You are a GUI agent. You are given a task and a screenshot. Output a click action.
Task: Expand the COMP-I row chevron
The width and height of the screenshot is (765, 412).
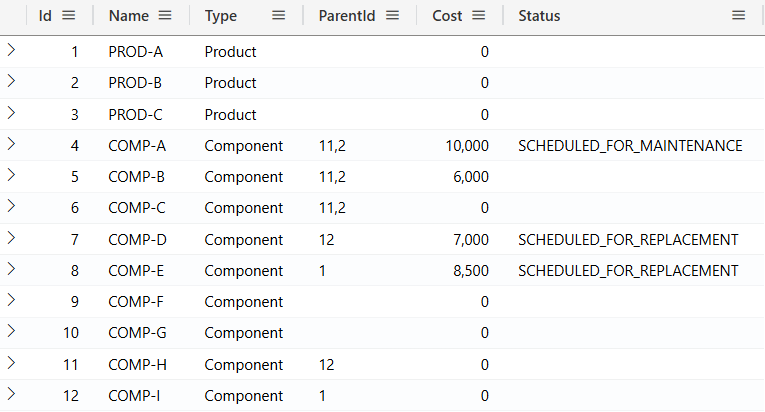point(12,394)
